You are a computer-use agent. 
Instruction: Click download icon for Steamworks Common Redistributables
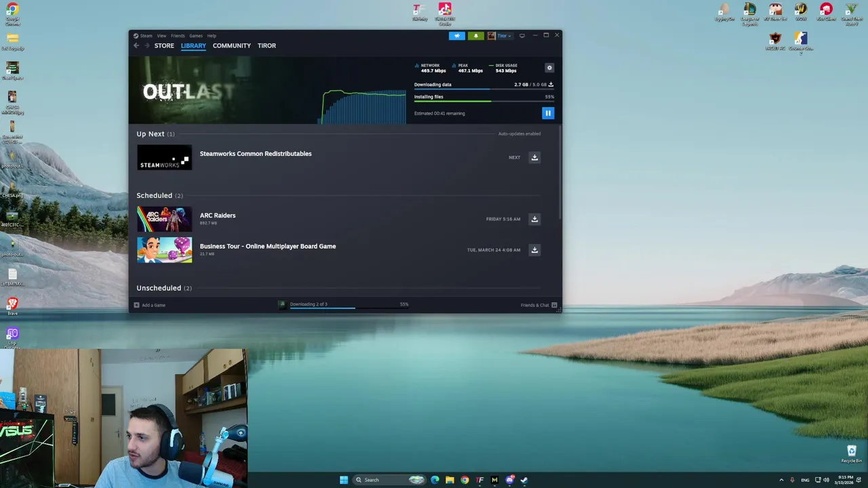(x=534, y=157)
